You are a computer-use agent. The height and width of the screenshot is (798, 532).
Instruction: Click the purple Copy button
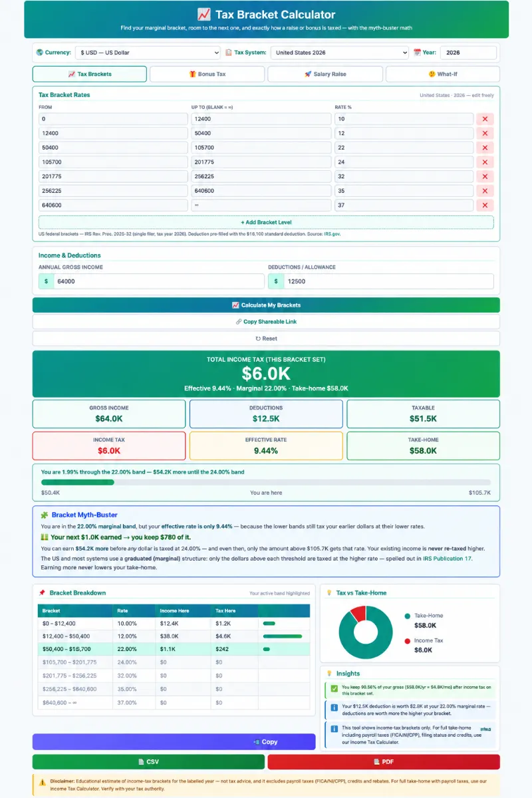click(174, 741)
